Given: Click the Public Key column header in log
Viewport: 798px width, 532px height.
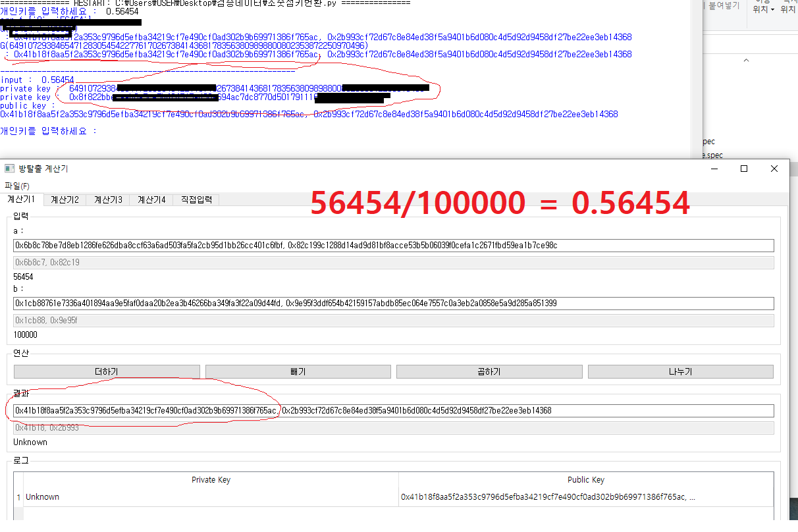Looking at the screenshot, I should (586, 480).
